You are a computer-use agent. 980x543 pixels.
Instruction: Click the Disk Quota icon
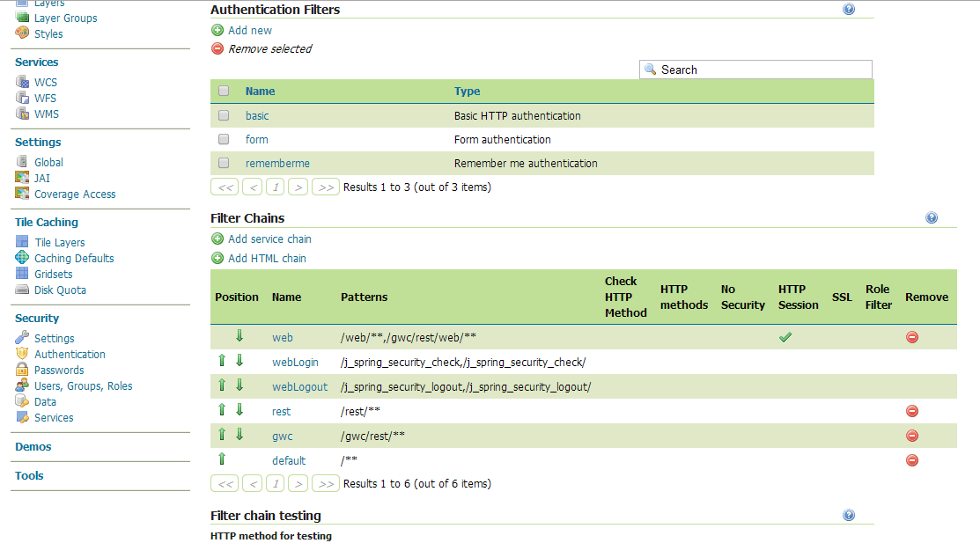(22, 290)
